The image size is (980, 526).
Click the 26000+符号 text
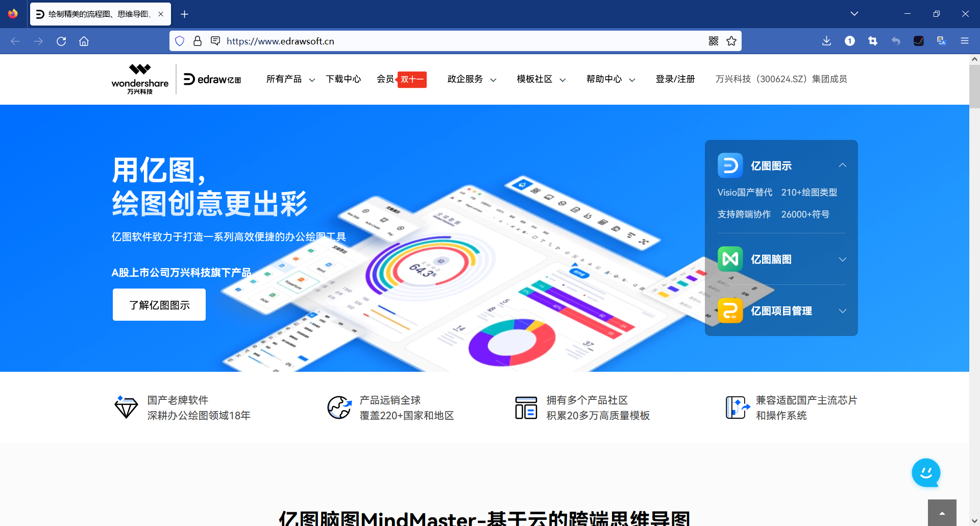805,214
